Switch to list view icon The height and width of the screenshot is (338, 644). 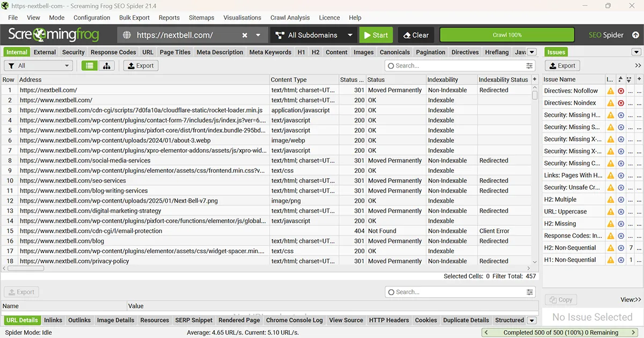(x=90, y=65)
